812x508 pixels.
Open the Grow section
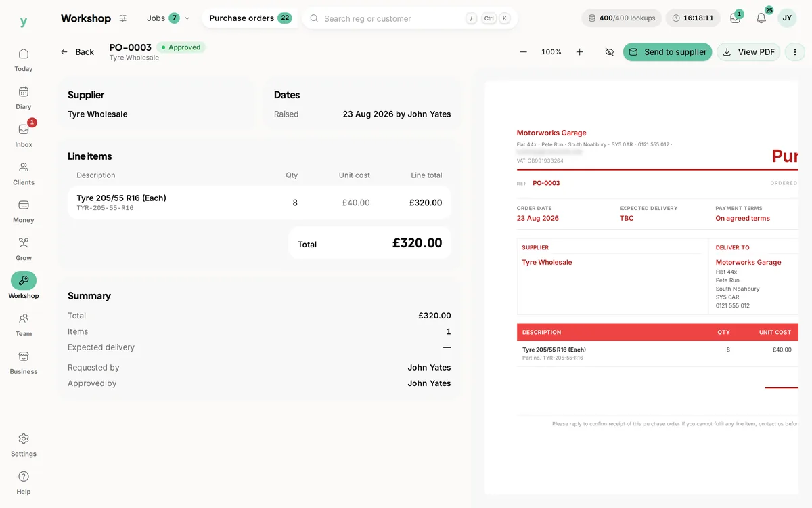pyautogui.click(x=24, y=249)
